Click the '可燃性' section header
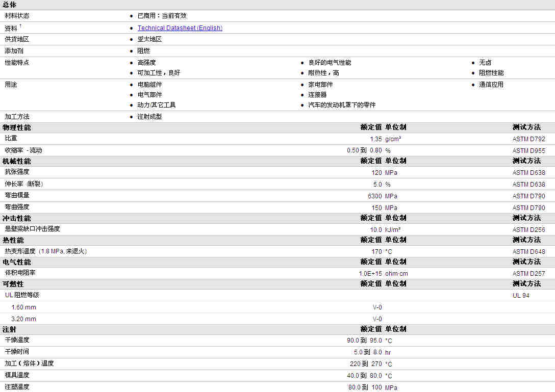The height and width of the screenshot is (392, 555). coord(13,284)
